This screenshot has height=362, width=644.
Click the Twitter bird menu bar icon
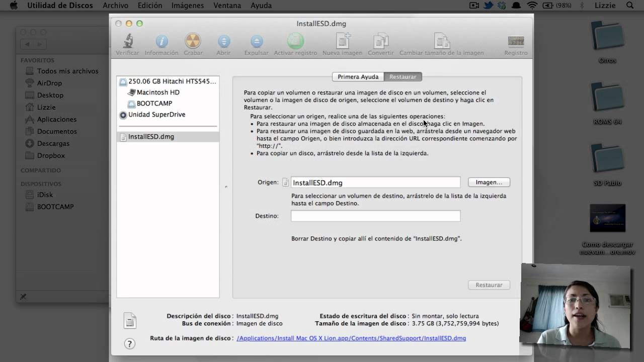coord(489,6)
